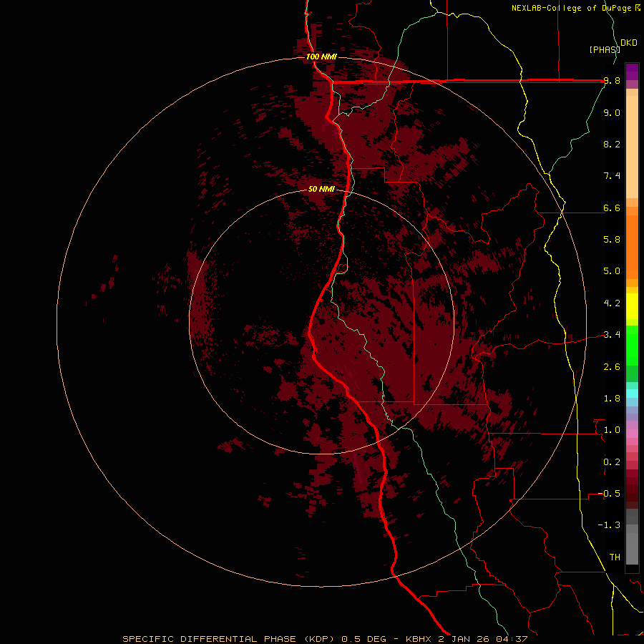Click the 6.6 scale value
The width and height of the screenshot is (644, 644).
pyautogui.click(x=612, y=208)
